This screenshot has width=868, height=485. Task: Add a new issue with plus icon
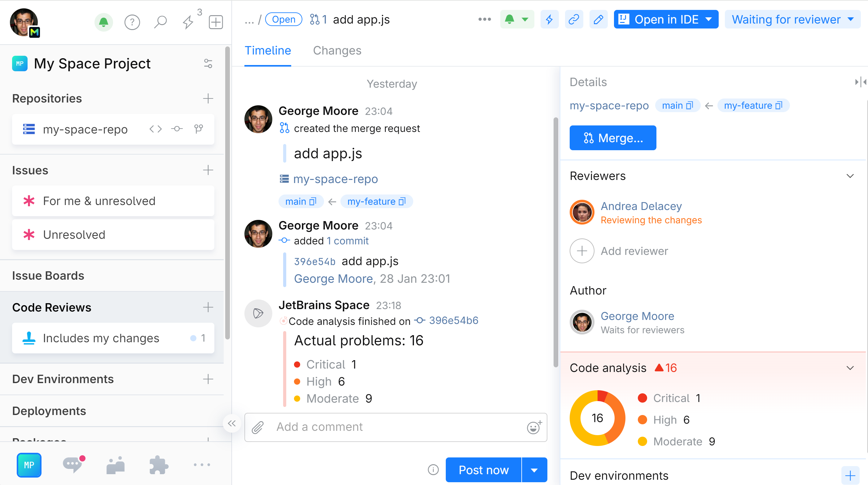coord(208,170)
